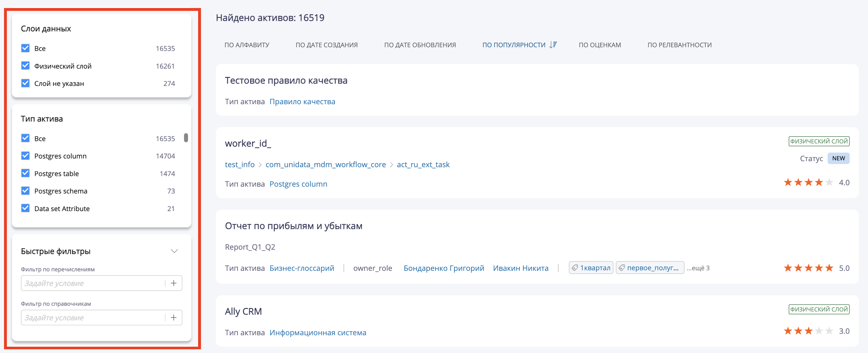The width and height of the screenshot is (868, 353).
Task: Open the com_unidata_mdm_workflow_core breadcrumb link
Action: [325, 164]
